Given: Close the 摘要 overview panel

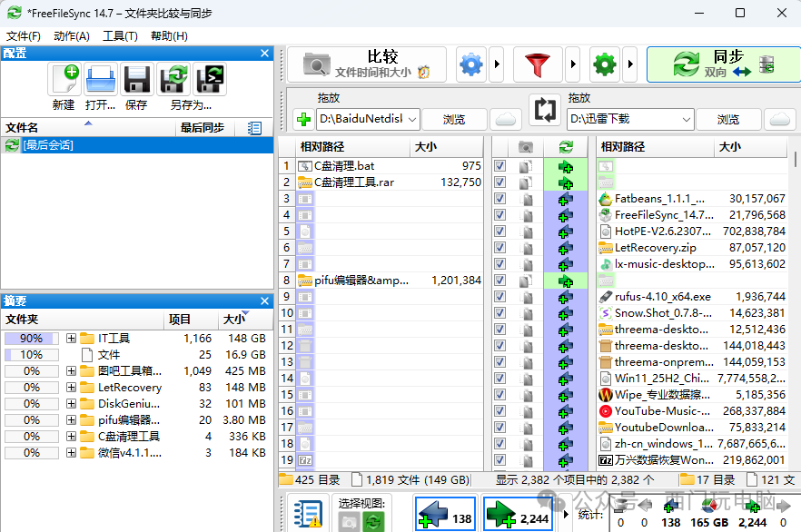Looking at the screenshot, I should tap(264, 301).
